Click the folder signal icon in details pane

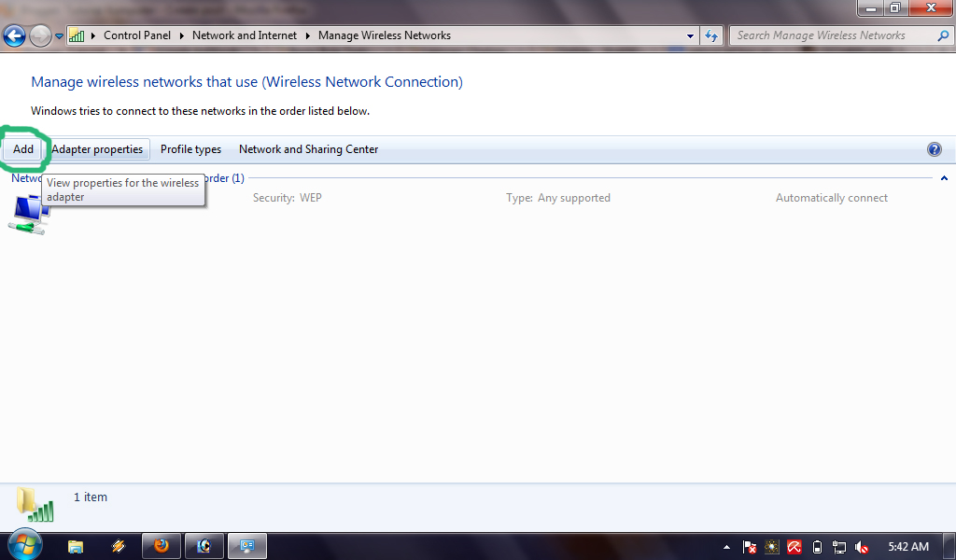[x=35, y=505]
